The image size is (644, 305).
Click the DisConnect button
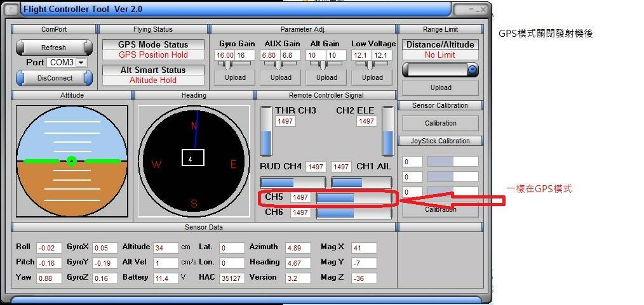click(x=54, y=78)
